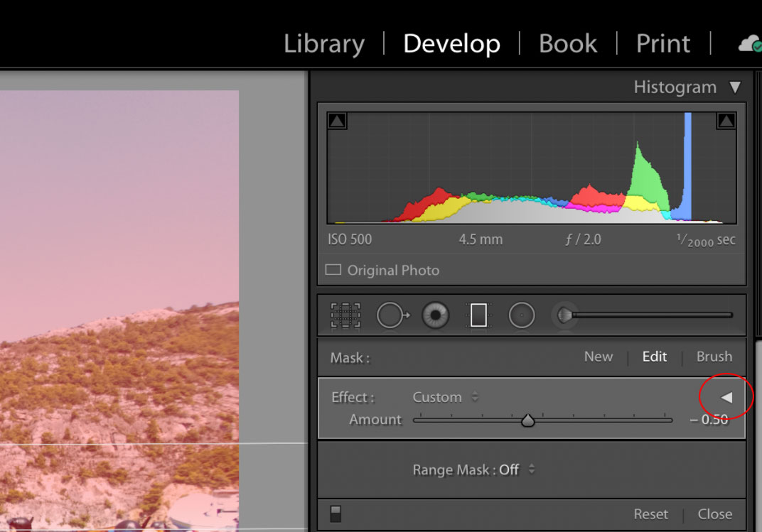Viewport: 762px width, 532px height.
Task: Select the Adjustment Brush tool
Action: [x=565, y=315]
